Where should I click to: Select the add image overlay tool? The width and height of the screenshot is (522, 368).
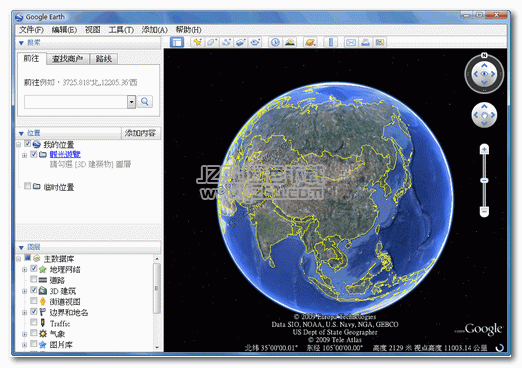[241, 42]
